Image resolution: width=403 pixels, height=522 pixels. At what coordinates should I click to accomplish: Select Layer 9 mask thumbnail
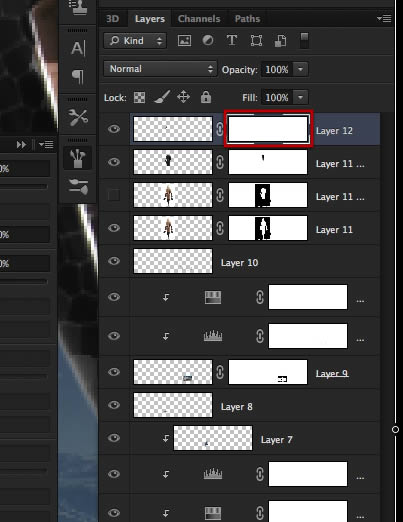pyautogui.click(x=268, y=372)
